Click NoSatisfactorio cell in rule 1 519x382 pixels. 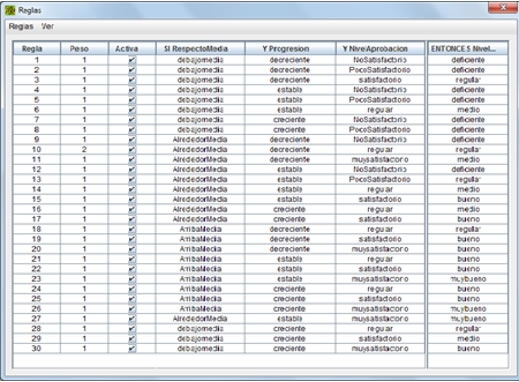[380, 60]
